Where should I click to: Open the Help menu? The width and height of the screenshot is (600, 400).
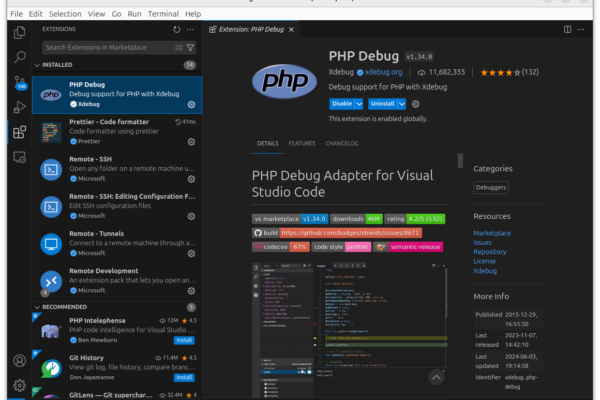(x=193, y=14)
